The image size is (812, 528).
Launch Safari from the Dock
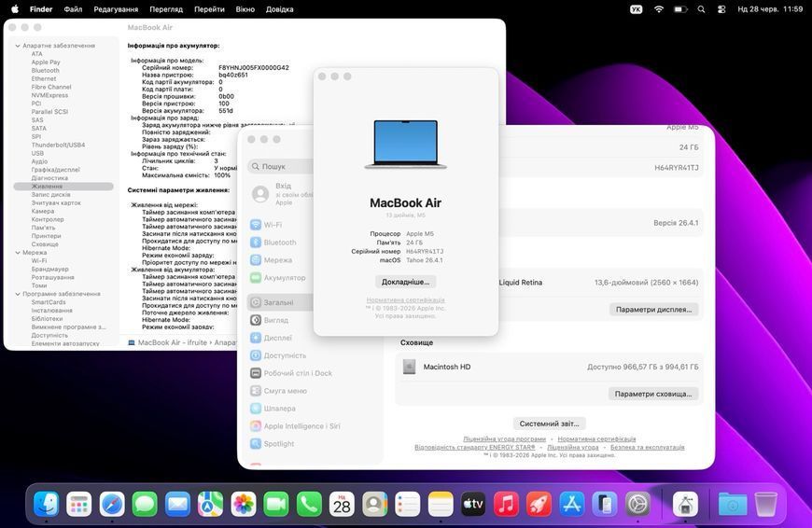point(112,504)
